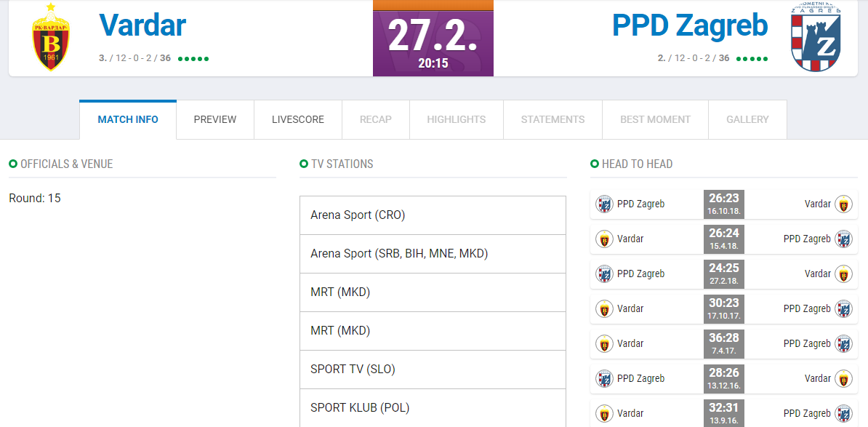Switch to the PREVIEW tab
The height and width of the screenshot is (427, 868).
point(215,119)
